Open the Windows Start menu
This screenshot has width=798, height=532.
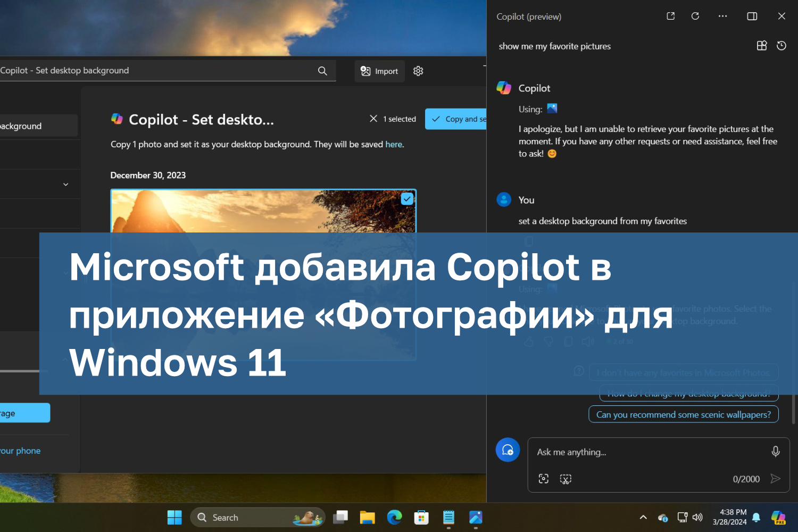click(174, 517)
